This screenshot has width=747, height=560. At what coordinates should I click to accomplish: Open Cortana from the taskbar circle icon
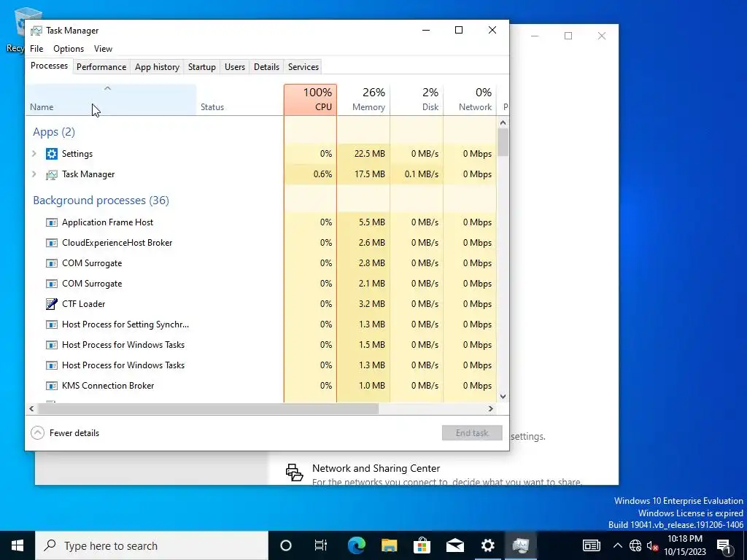pyautogui.click(x=286, y=545)
